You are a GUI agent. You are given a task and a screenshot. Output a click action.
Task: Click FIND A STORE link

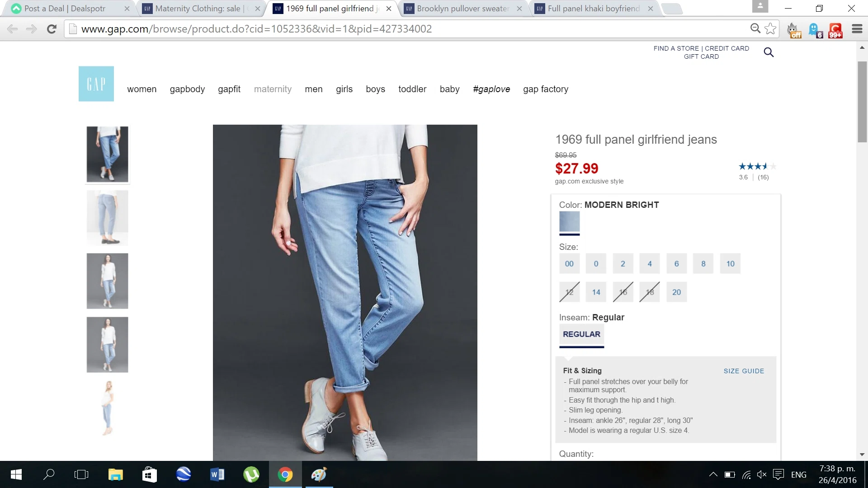(x=676, y=48)
